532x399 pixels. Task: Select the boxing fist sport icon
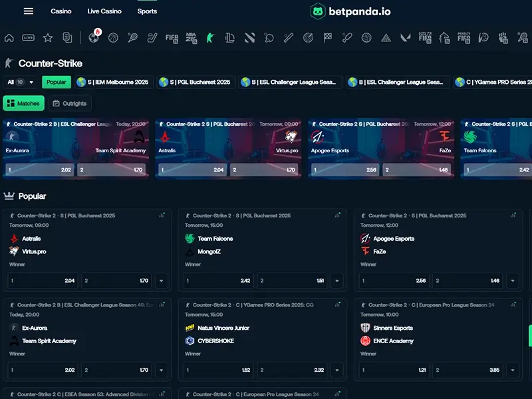tap(503, 38)
